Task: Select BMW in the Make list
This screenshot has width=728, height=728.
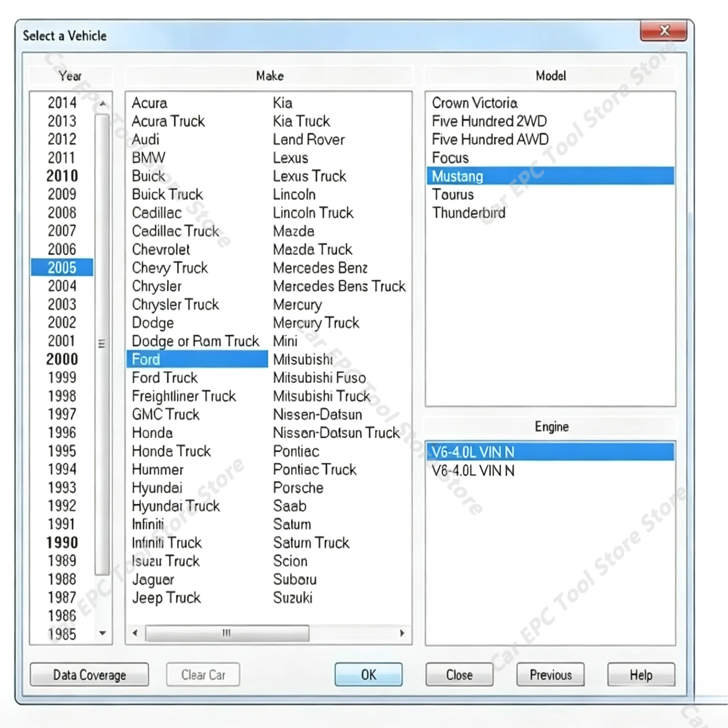Action: tap(149, 157)
